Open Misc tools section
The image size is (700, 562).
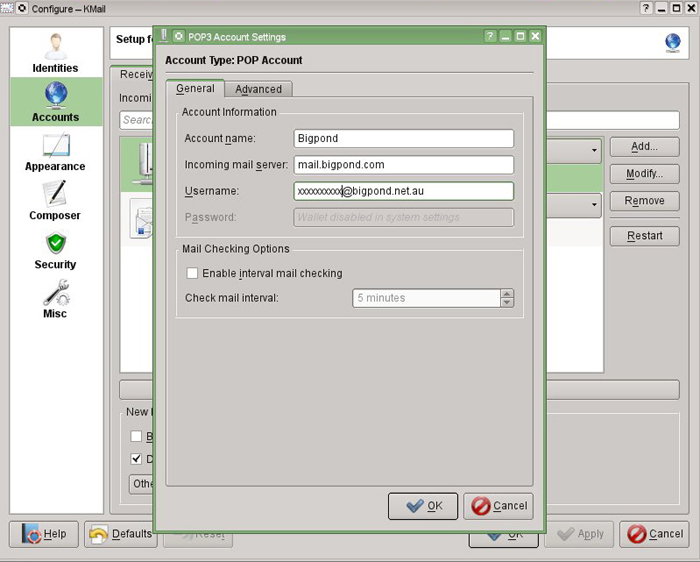(55, 298)
